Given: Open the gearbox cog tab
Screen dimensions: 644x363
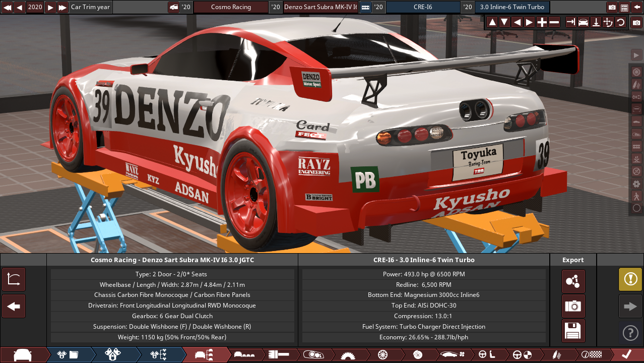Looking at the screenshot, I should (348, 355).
